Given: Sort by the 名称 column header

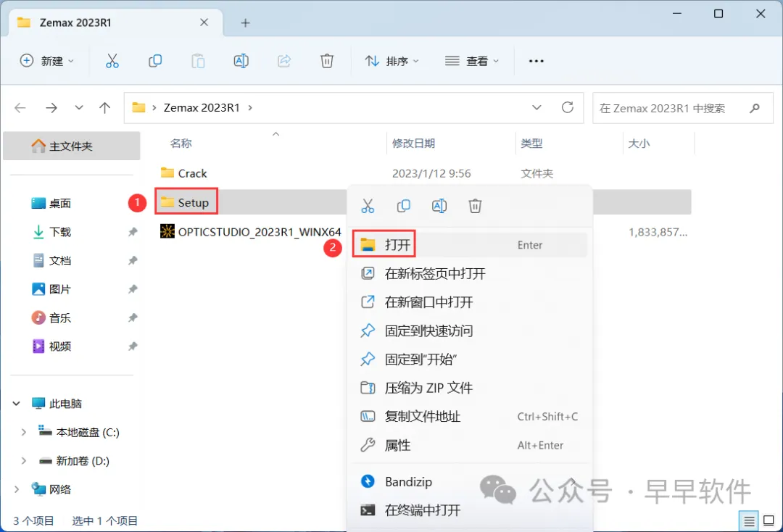Looking at the screenshot, I should pyautogui.click(x=181, y=144).
